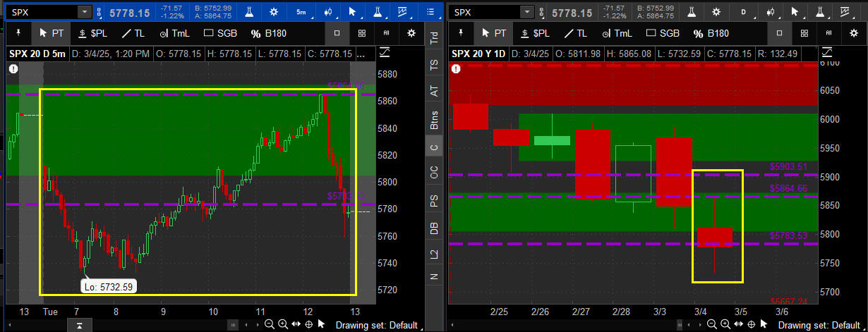Open the Btns sidebar tab

pos(433,121)
